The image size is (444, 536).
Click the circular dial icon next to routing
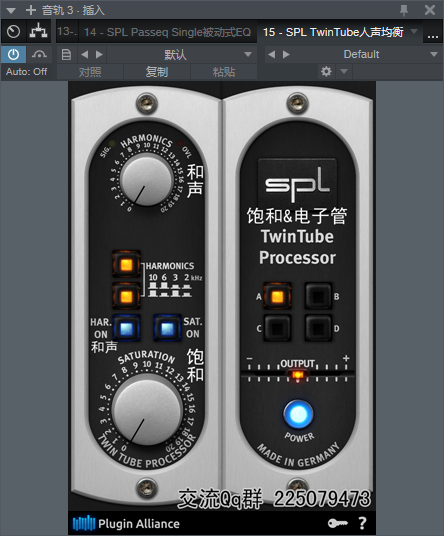coord(14,32)
